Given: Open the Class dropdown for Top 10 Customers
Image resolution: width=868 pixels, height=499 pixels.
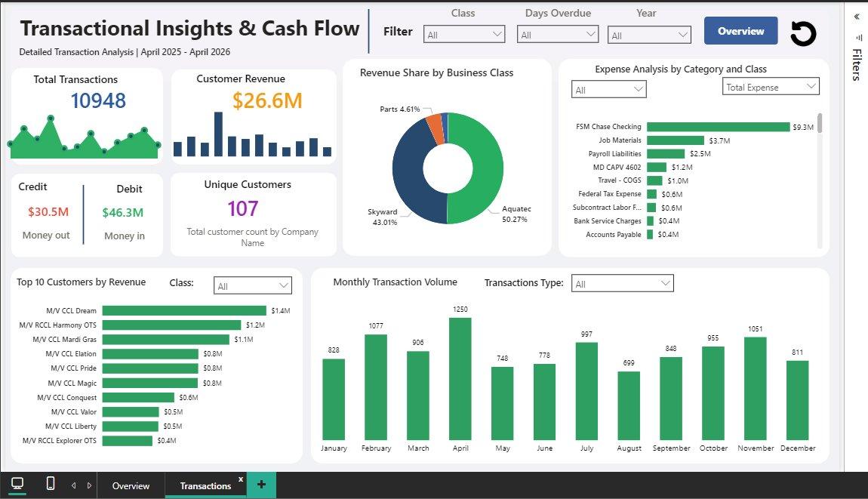Looking at the screenshot, I should [252, 286].
